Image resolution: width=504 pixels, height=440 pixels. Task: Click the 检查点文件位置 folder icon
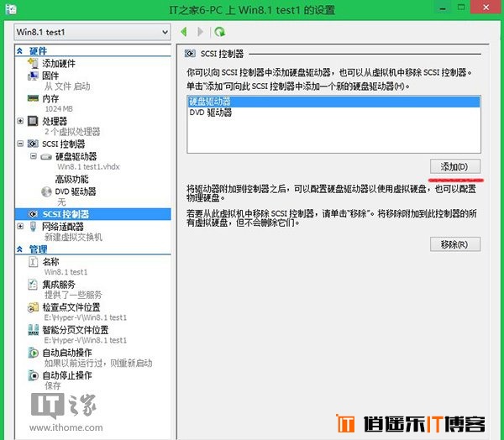(x=33, y=307)
